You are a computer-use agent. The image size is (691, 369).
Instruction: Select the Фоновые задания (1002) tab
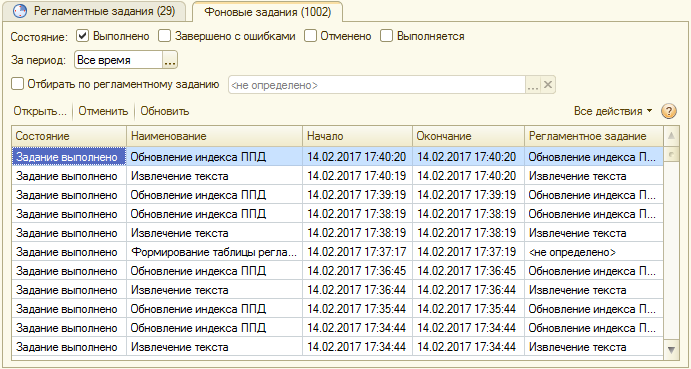click(267, 12)
